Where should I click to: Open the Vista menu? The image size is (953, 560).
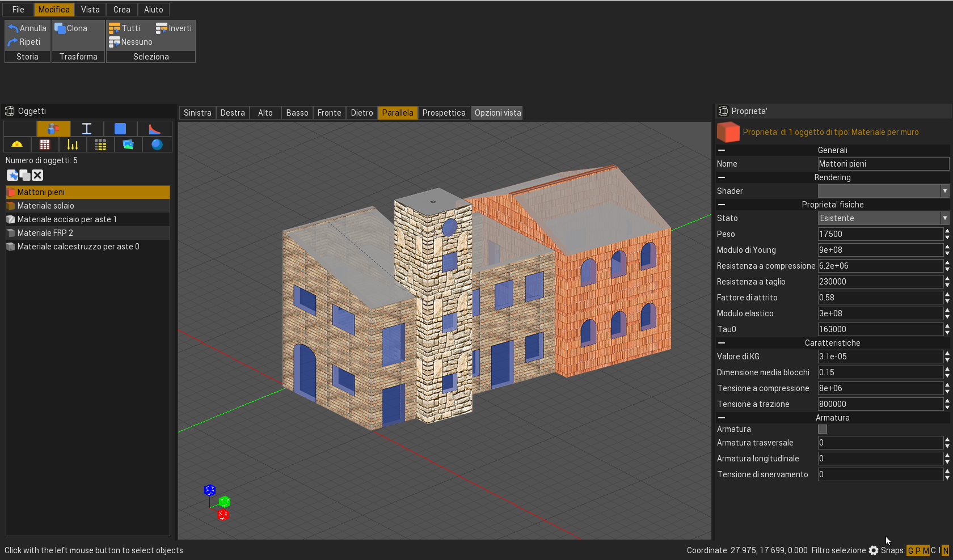90,10
